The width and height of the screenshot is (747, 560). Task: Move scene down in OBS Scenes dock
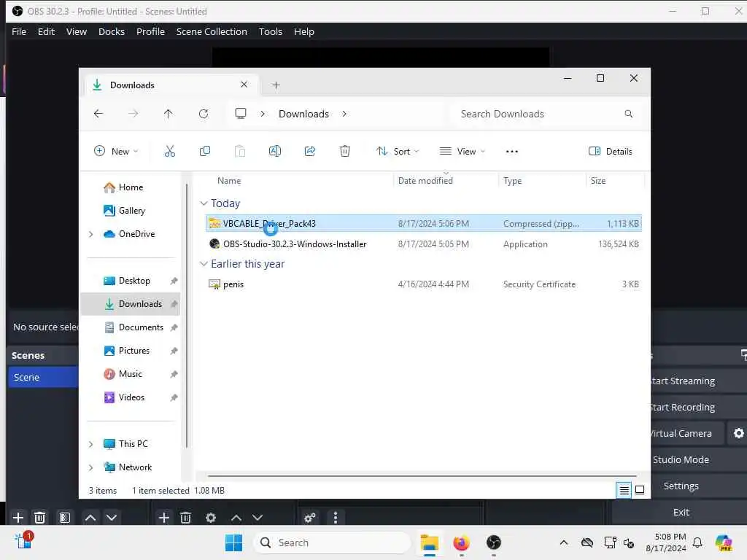[112, 518]
